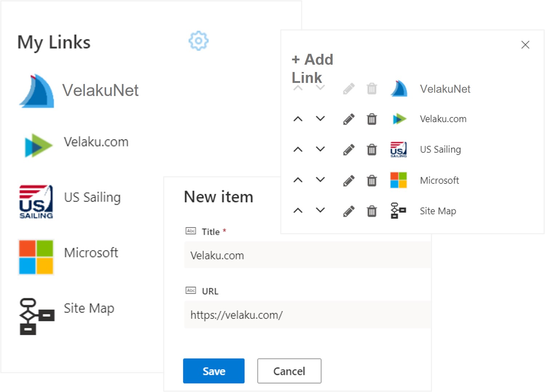Click the pencil icon for Microsoft row
The height and width of the screenshot is (392, 545).
[x=349, y=180]
